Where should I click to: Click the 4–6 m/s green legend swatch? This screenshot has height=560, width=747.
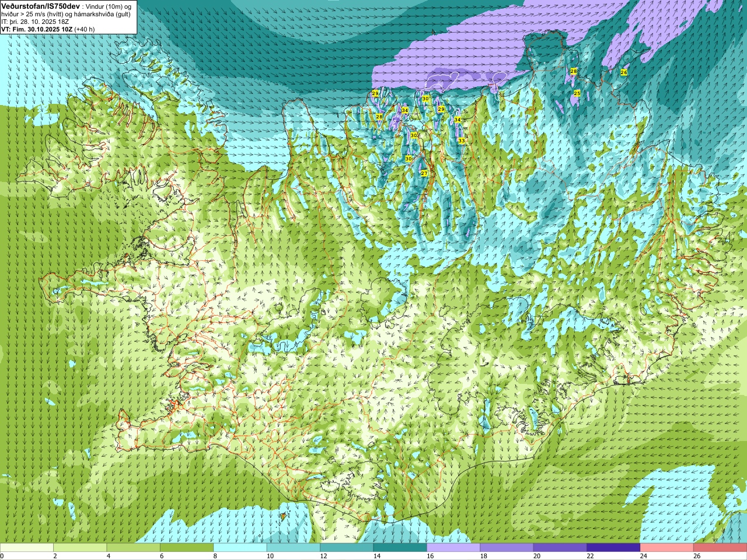pyautogui.click(x=133, y=548)
